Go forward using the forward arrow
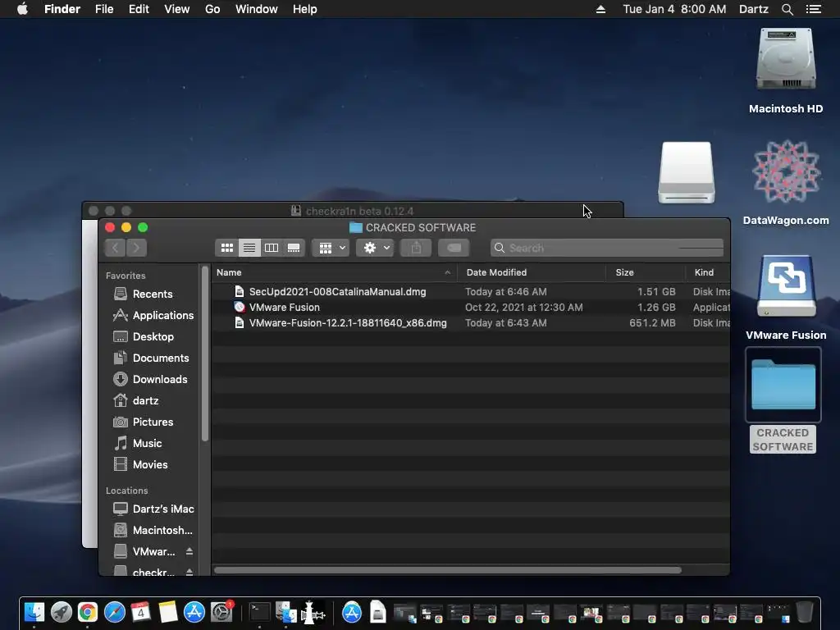This screenshot has height=630, width=840. 136,248
